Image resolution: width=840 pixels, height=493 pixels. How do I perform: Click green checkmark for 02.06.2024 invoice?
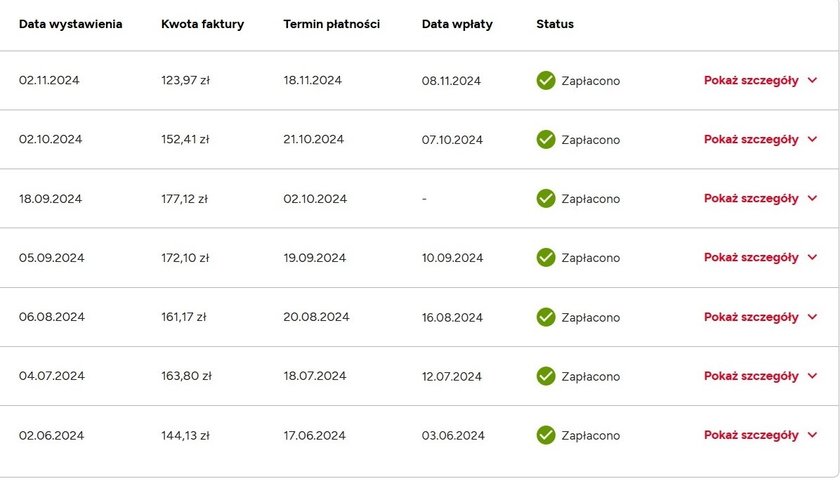(x=546, y=435)
